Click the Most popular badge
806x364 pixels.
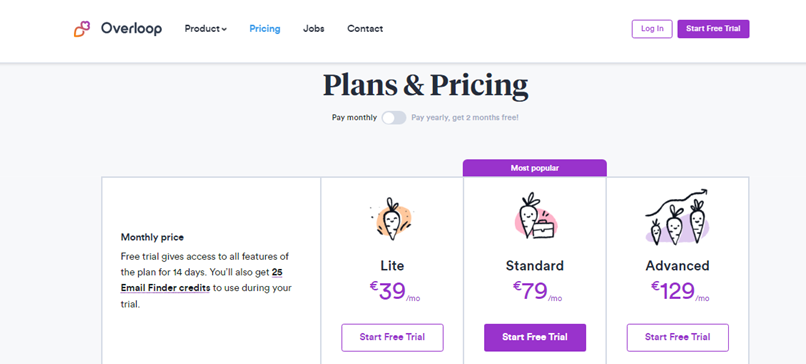click(x=535, y=168)
